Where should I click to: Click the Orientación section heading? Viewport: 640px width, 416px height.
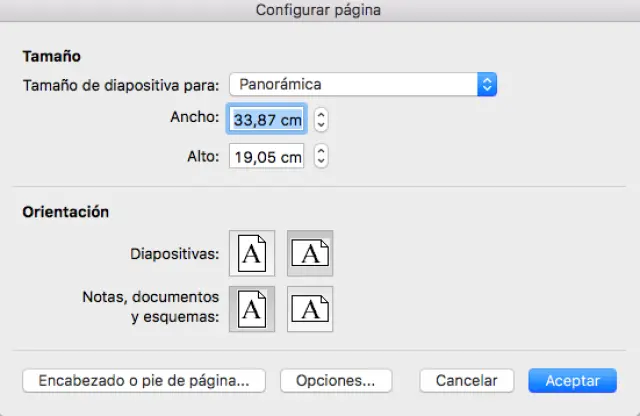click(65, 212)
